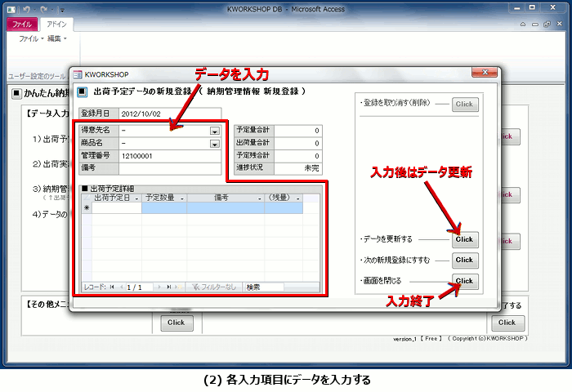Click the square icon beside the 出荷予定データの新規登録 heading

click(83, 92)
